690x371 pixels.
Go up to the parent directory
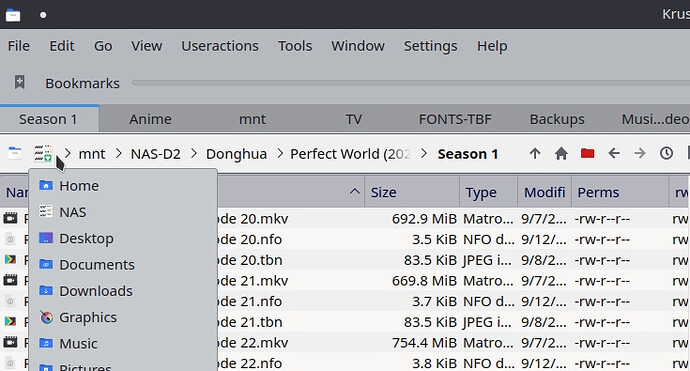pyautogui.click(x=535, y=154)
